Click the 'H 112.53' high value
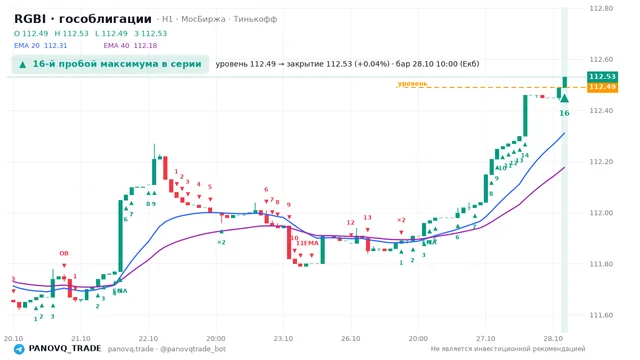This screenshot has height=360, width=640. coord(71,33)
